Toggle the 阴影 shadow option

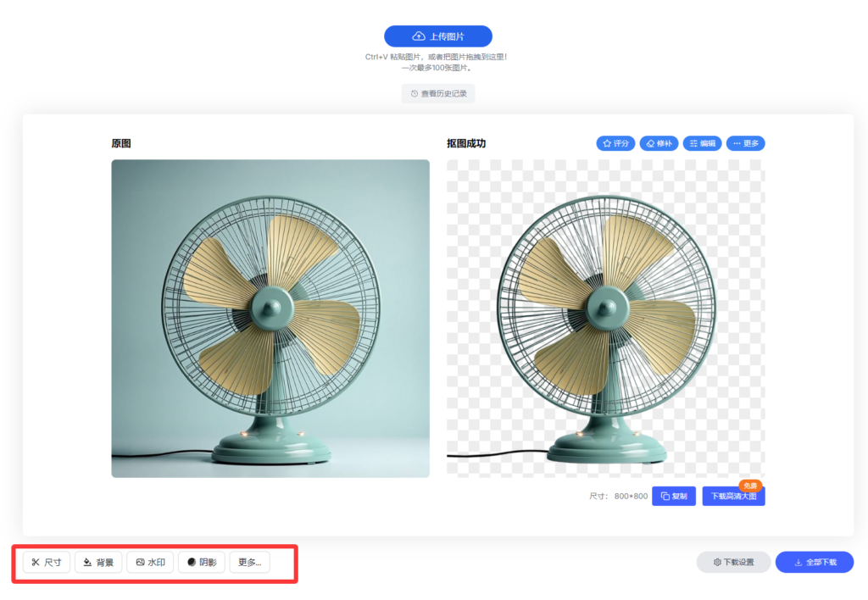pos(202,562)
